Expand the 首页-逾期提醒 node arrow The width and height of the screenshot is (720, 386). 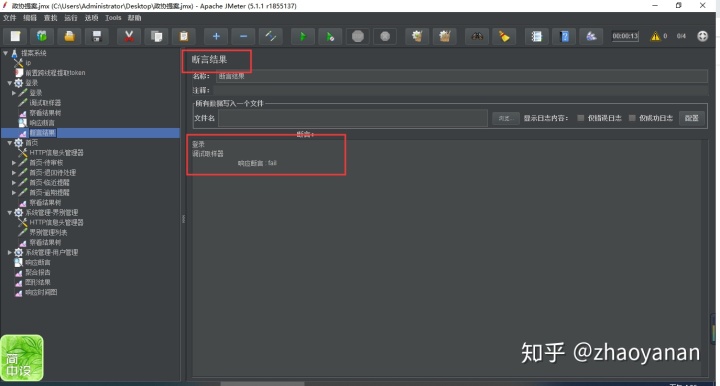(14, 193)
